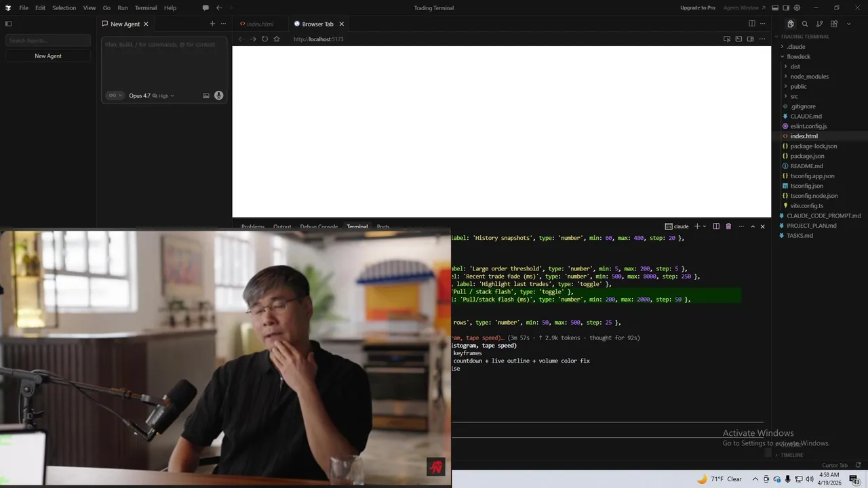
Task: Launch new terminal with plus icon
Action: 697,226
